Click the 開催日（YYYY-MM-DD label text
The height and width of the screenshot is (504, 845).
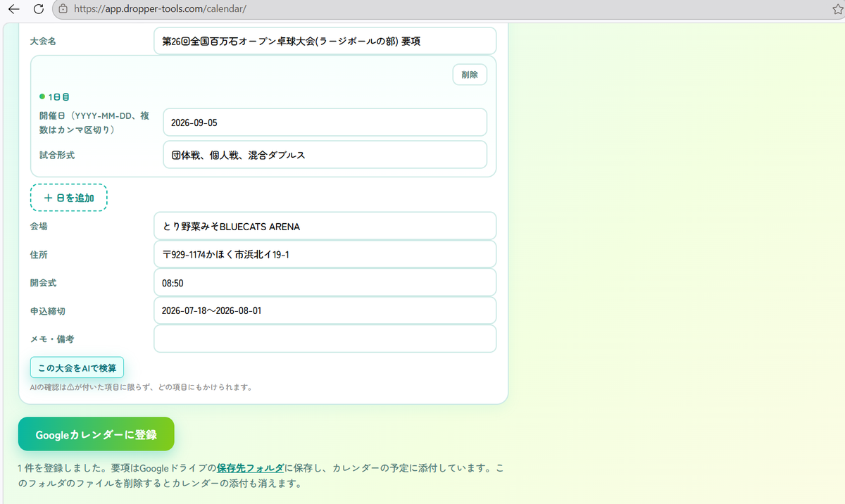coord(94,122)
